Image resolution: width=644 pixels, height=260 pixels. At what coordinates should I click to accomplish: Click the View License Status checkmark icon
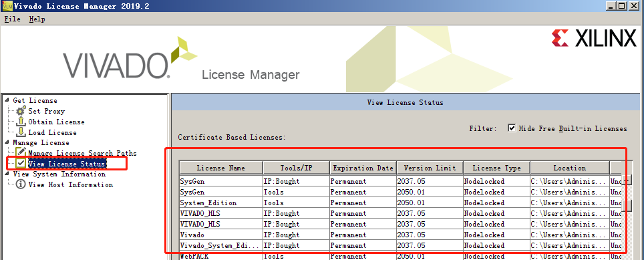(21, 164)
